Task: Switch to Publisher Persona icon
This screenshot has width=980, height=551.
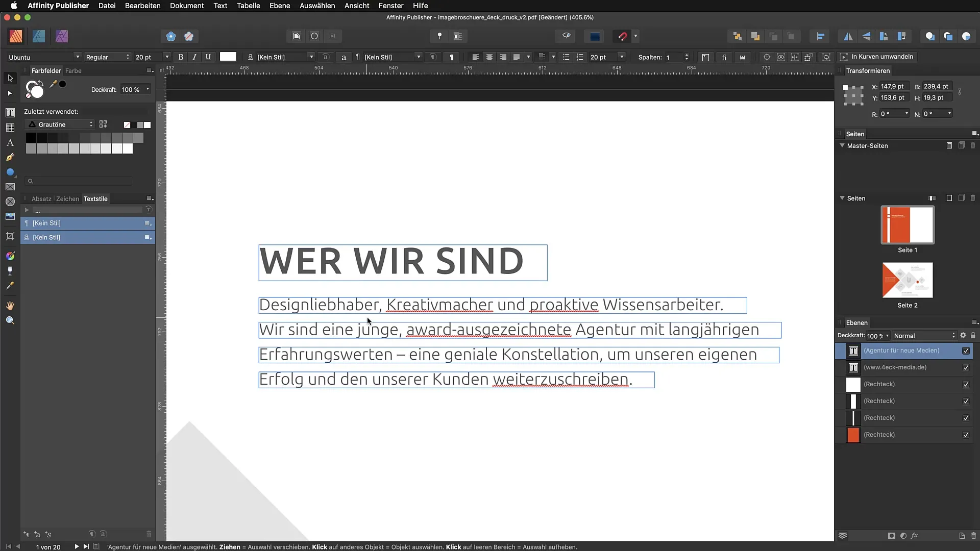Action: pyautogui.click(x=16, y=36)
